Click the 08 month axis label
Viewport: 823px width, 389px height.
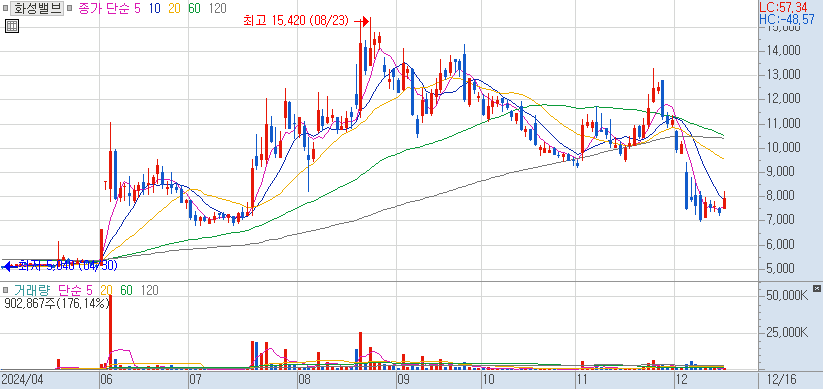304,380
